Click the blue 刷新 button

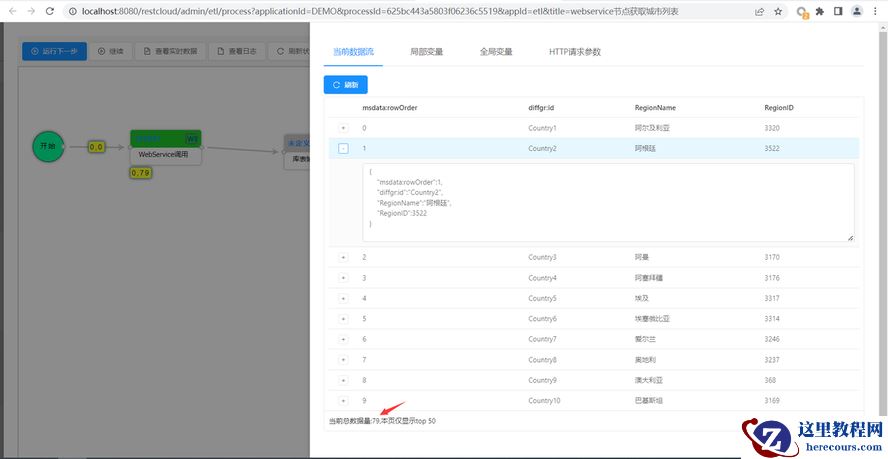pos(346,85)
